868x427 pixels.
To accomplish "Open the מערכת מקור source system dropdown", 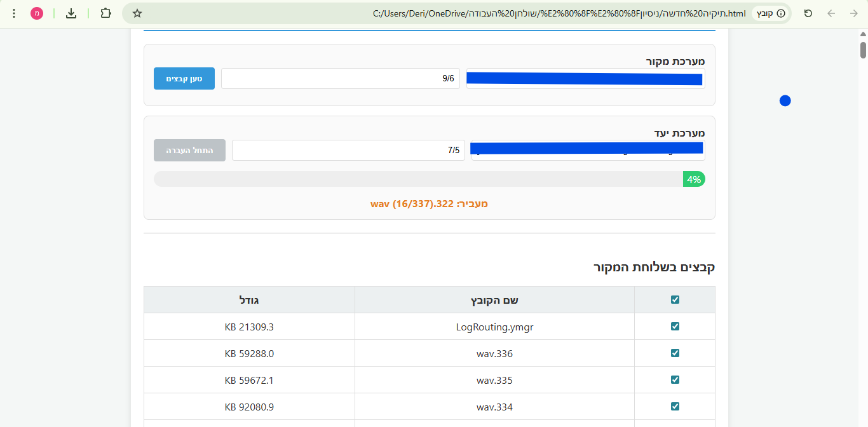I will (x=585, y=78).
